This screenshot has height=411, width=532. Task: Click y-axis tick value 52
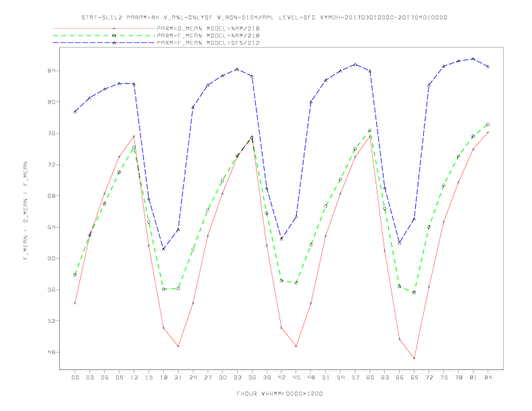pos(52,321)
